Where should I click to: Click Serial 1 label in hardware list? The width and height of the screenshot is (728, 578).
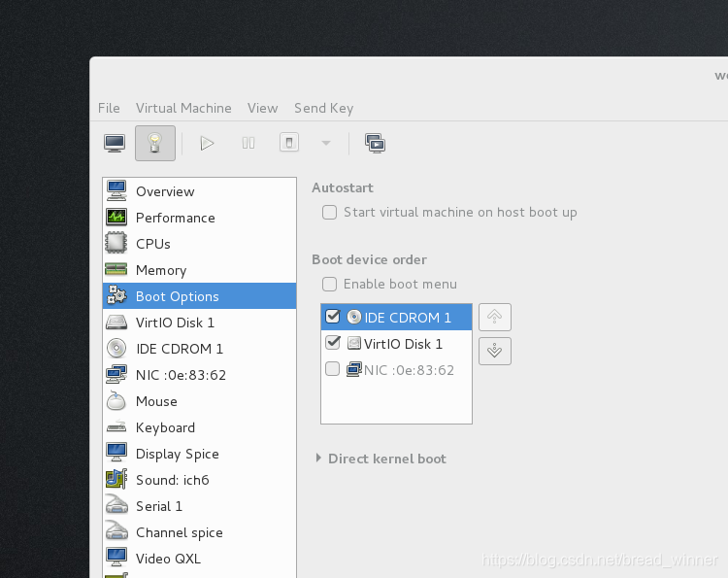pos(159,506)
